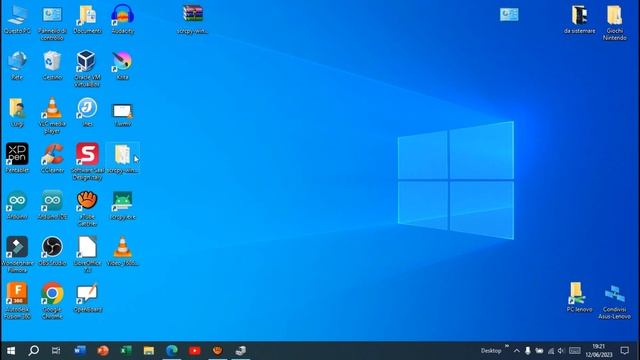Screen dimensions: 640x360
Task: Launch Excel from the taskbar
Action: [126, 351]
